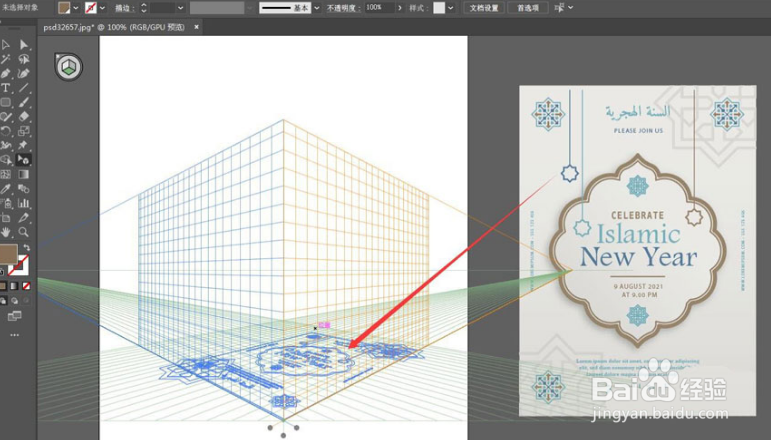Select the Symbol Sprayer tool
The image size is (771, 440).
click(x=6, y=203)
